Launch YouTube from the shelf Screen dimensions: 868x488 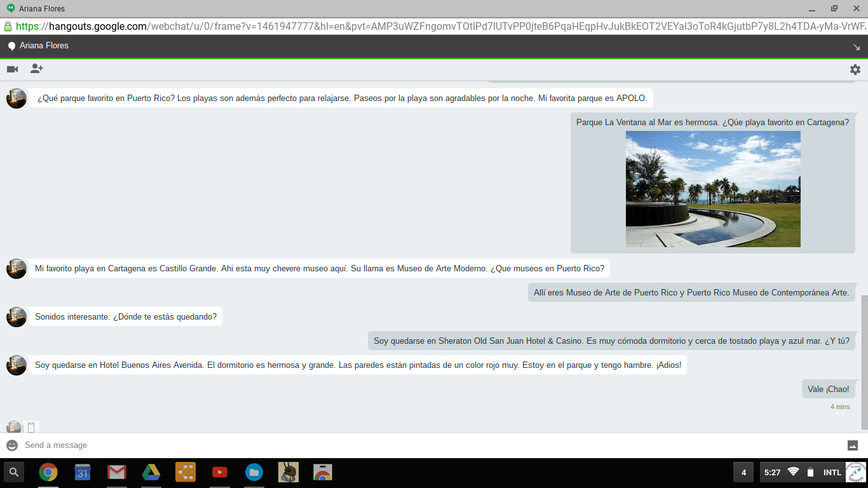coord(220,472)
